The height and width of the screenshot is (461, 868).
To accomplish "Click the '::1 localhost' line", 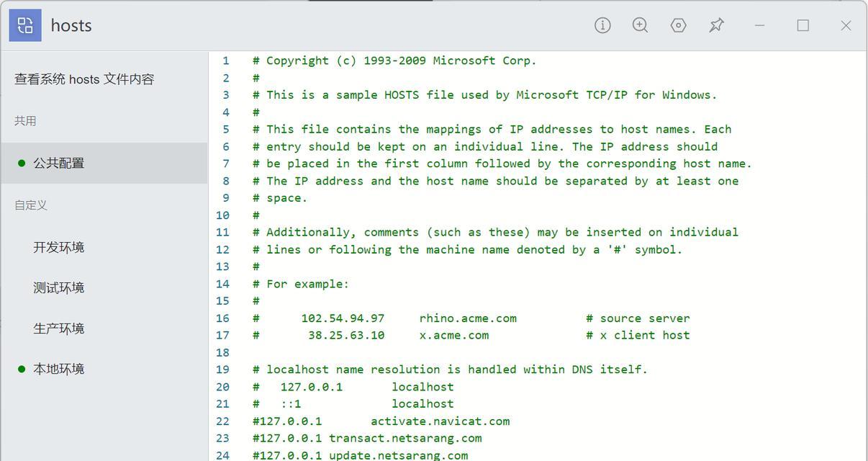I will pos(353,404).
